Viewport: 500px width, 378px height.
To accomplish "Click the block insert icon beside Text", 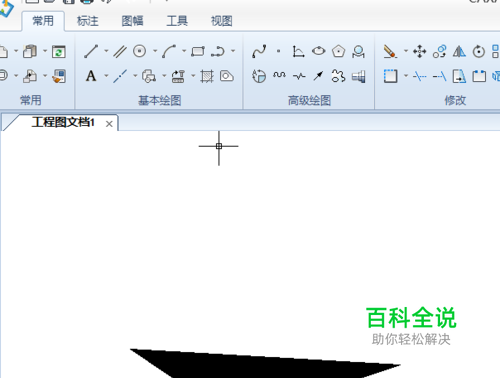I will tap(149, 76).
